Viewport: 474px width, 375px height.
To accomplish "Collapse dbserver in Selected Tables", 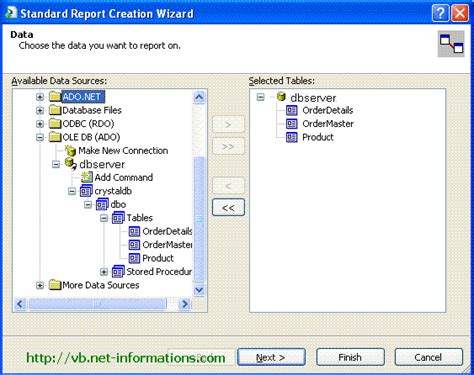I will [261, 97].
